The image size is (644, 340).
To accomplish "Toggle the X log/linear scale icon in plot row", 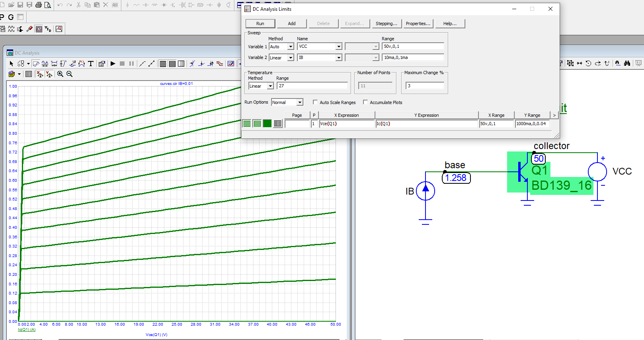I will click(x=247, y=124).
